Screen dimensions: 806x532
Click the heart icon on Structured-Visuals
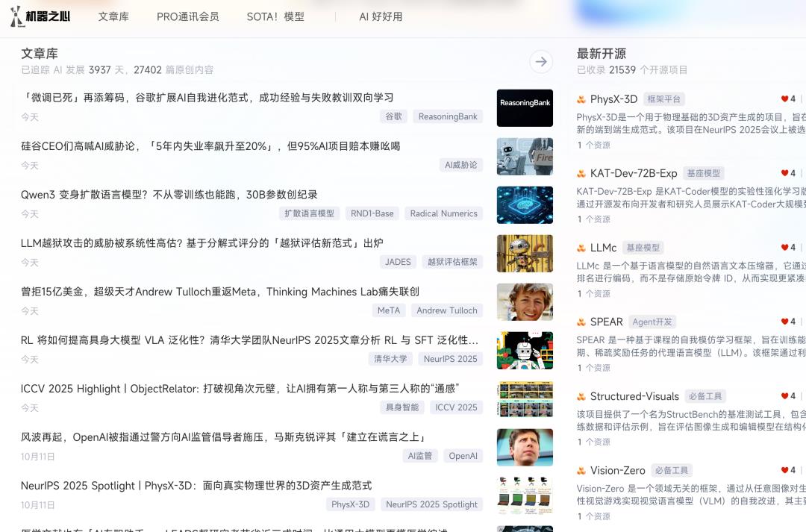coord(784,396)
